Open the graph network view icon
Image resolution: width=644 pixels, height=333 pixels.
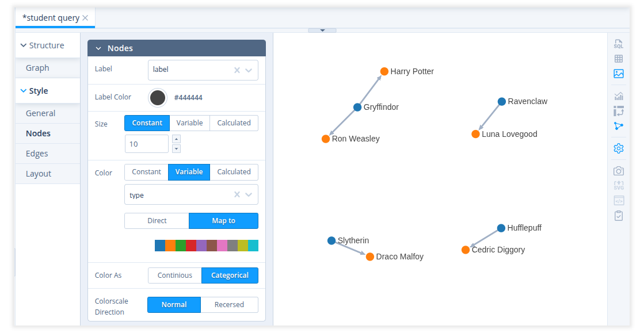pos(619,126)
